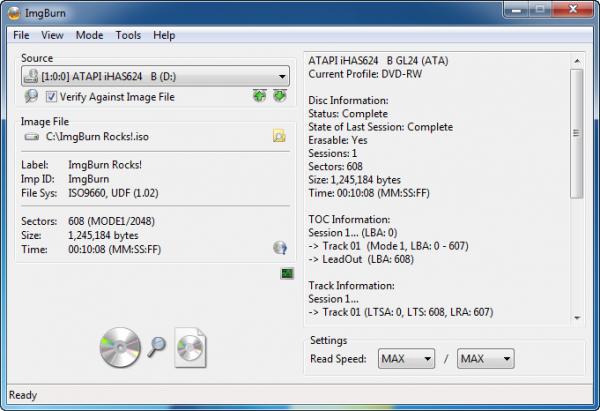Click the 'ATAPI iHAS624 B GL24 (ATA)' line
600x411 pixels.
[x=378, y=60]
